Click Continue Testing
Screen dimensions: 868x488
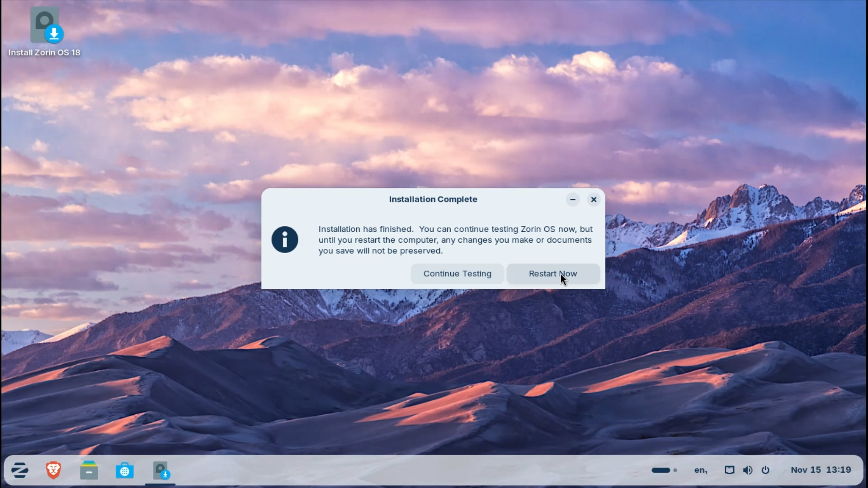tap(457, 274)
